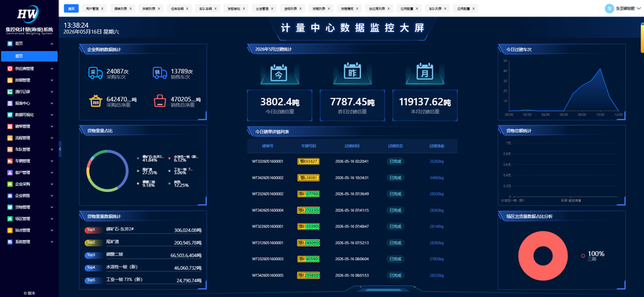Screen dimensions: 644x297
Task: Click the 昨 calendar icon
Action: [x=352, y=71]
